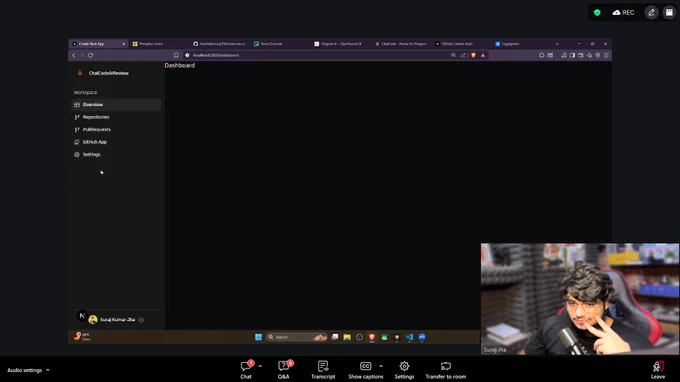680x382 pixels.
Task: Open a new browser tab with plus
Action: tap(557, 44)
